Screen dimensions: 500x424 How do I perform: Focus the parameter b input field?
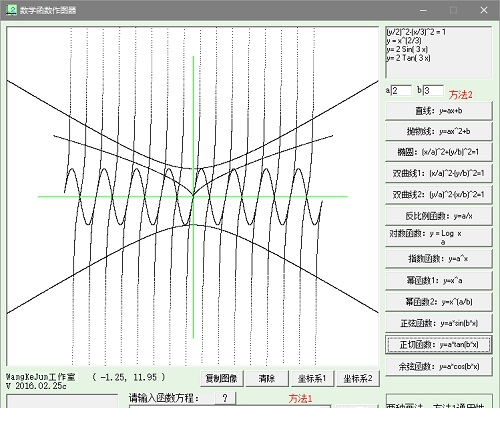(x=433, y=90)
